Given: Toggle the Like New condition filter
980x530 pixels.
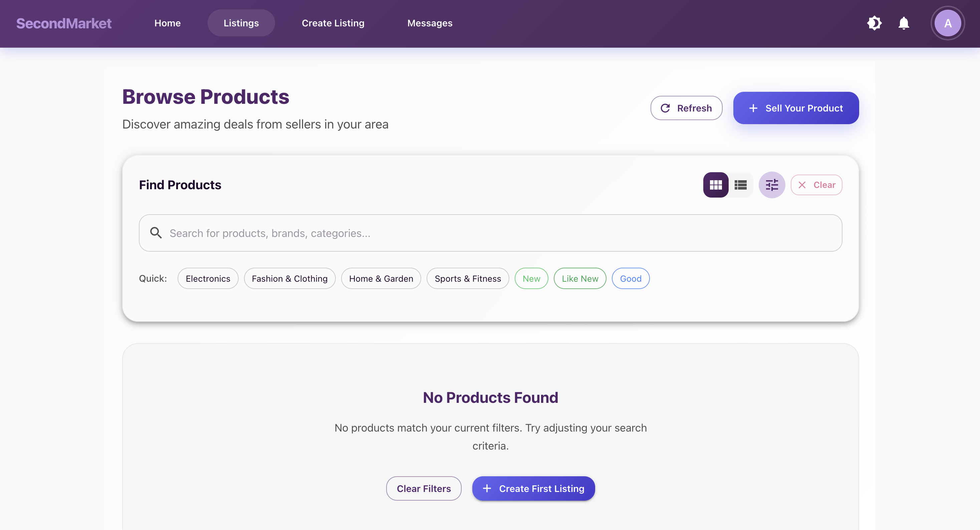Looking at the screenshot, I should click(580, 278).
